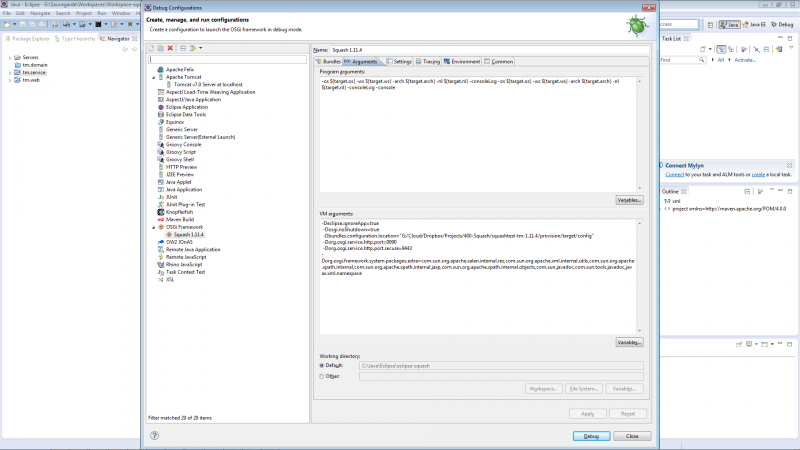
Task: Click Connect link in Connect Mylyn
Action: click(674, 174)
